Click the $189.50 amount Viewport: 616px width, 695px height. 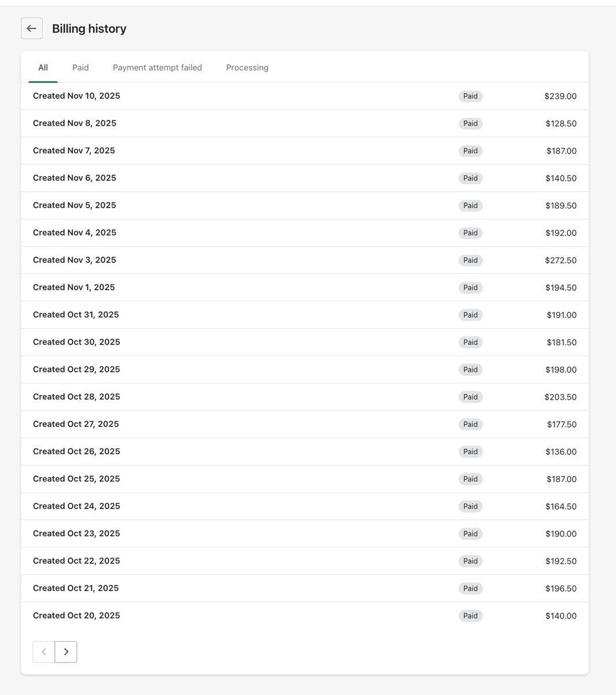pyautogui.click(x=562, y=206)
